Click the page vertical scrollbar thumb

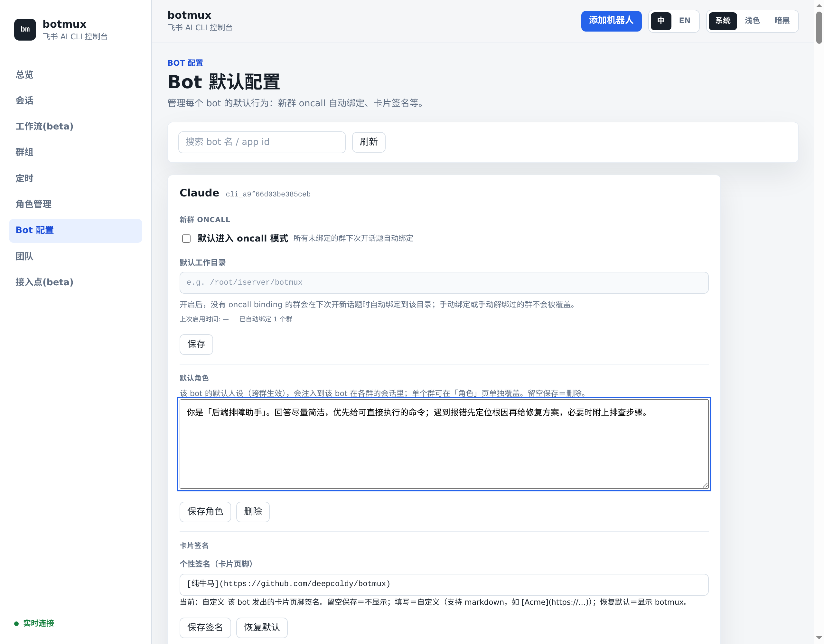pos(819,28)
